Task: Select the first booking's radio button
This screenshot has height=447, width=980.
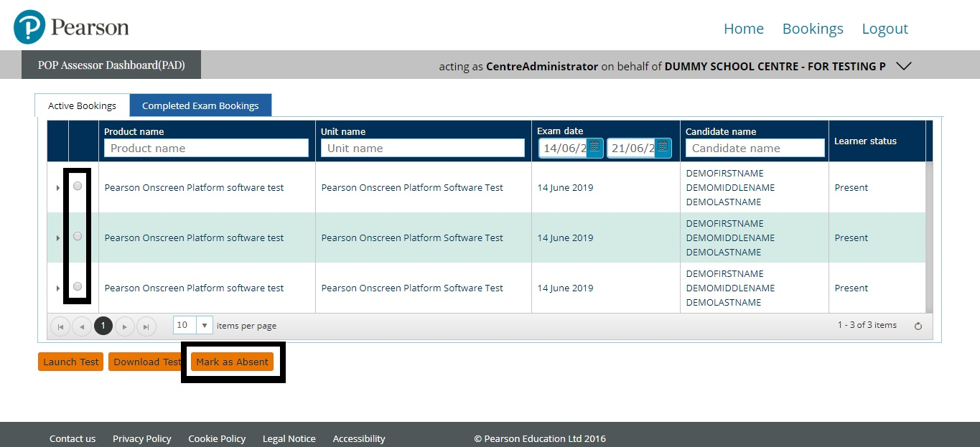Action: [x=78, y=186]
